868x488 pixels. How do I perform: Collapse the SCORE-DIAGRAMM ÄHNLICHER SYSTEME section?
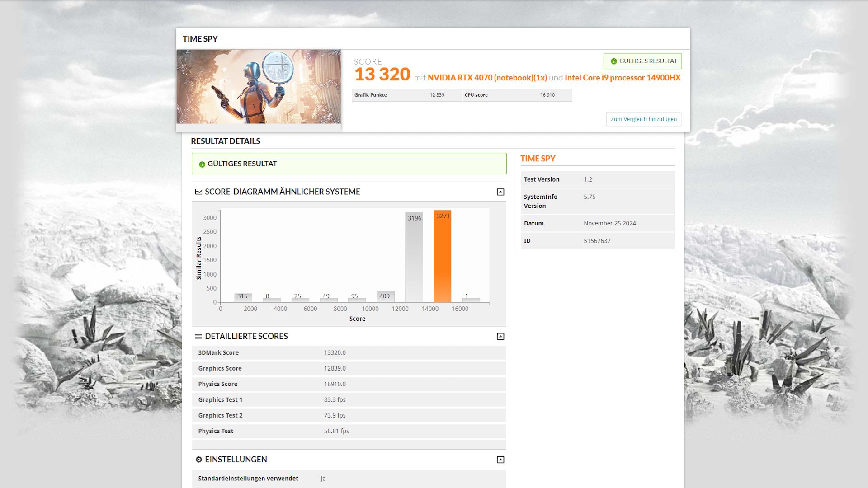click(x=500, y=192)
